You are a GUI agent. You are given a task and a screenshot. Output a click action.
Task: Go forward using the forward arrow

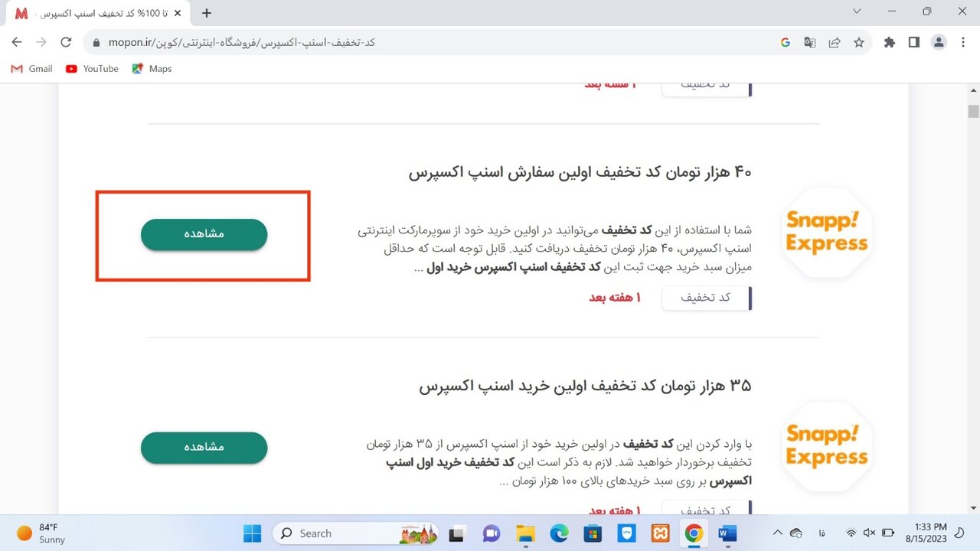coord(41,43)
